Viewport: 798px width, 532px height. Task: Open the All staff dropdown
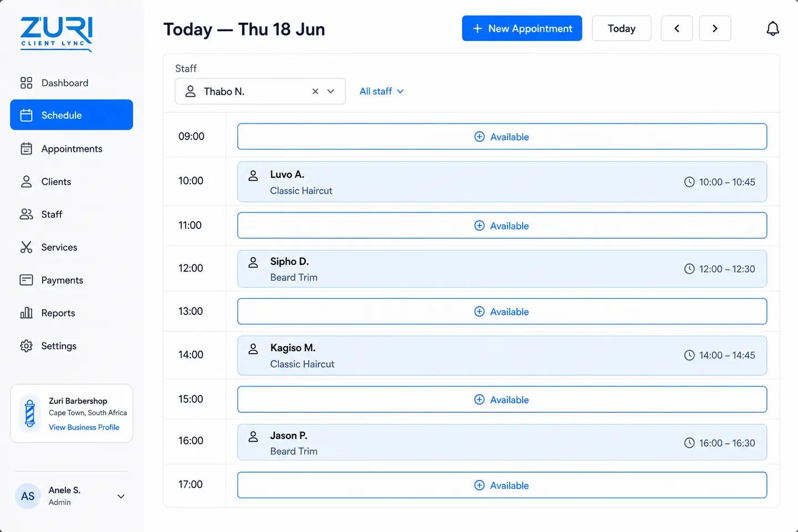point(381,91)
